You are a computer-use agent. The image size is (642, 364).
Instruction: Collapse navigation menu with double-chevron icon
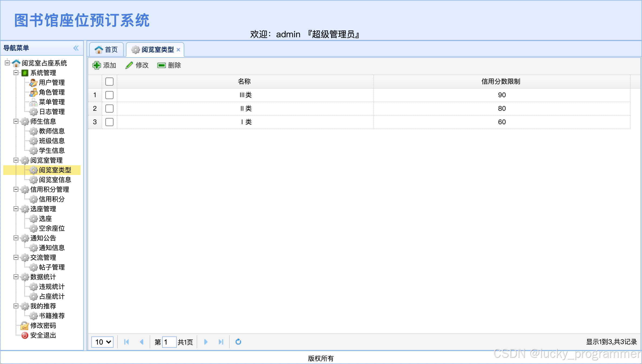pyautogui.click(x=76, y=48)
